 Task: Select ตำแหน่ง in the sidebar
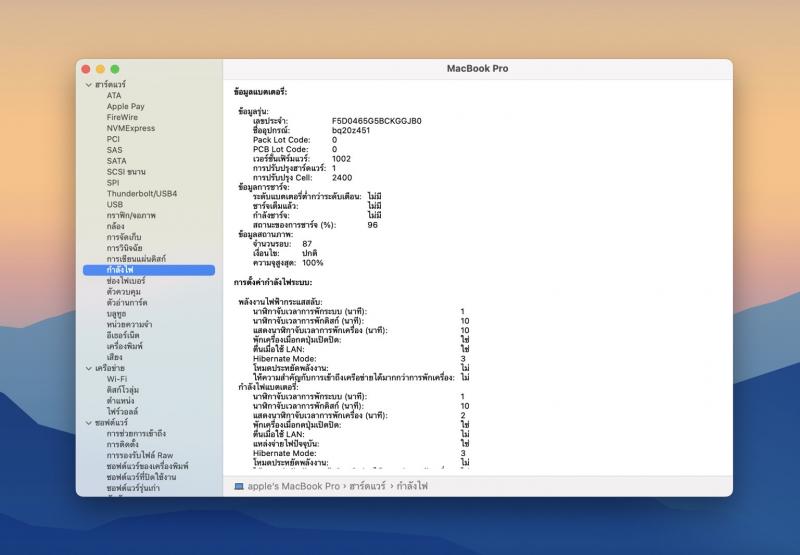[120, 401]
